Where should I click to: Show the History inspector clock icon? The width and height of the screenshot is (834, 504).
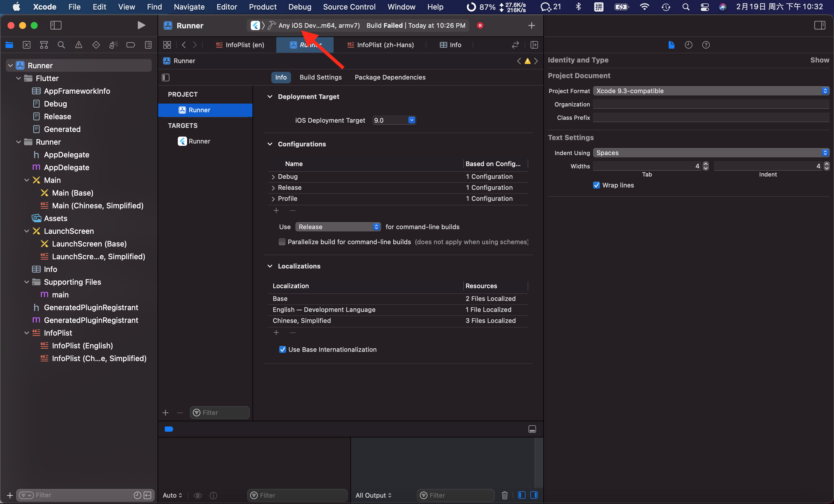688,45
